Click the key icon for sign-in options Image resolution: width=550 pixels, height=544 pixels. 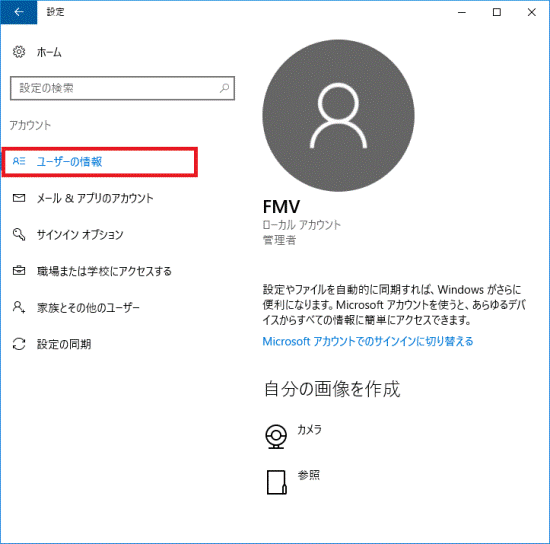click(x=19, y=234)
